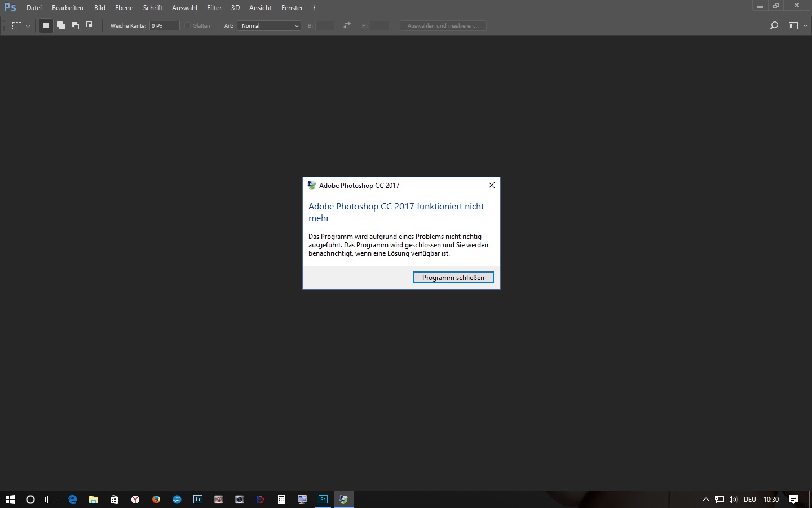Viewport: 812px width, 508px height.
Task: Click the error report taskbar icon
Action: (344, 500)
